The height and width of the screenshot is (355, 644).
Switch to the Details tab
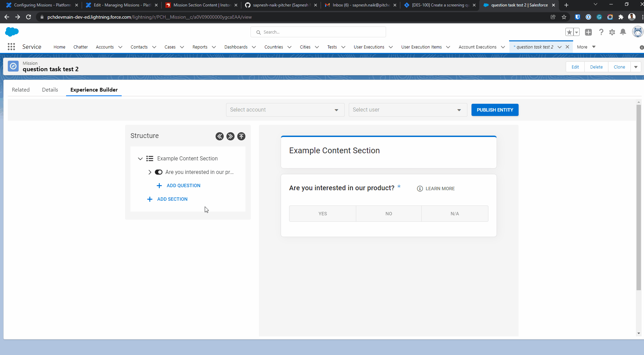coord(50,90)
